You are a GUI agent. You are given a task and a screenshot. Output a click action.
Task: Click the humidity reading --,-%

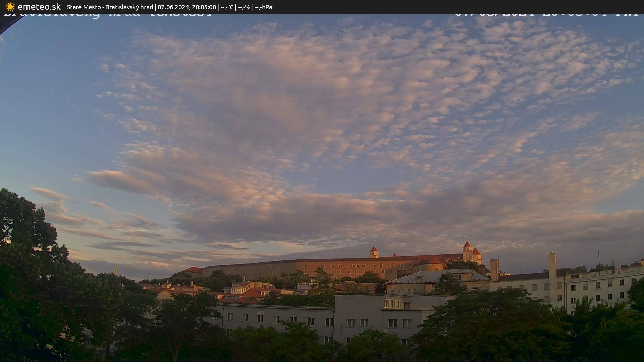244,7
